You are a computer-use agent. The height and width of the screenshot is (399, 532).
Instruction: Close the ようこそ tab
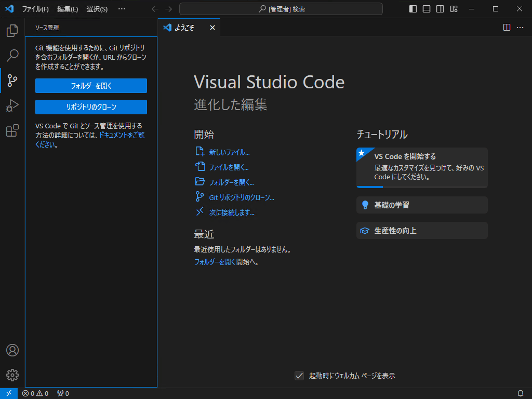(212, 28)
